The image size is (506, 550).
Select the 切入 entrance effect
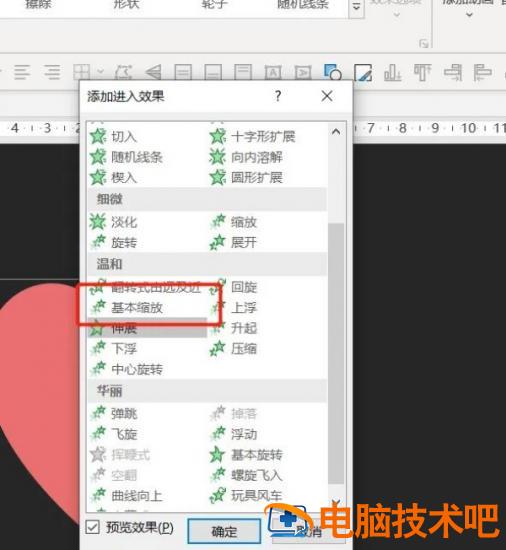(114, 136)
